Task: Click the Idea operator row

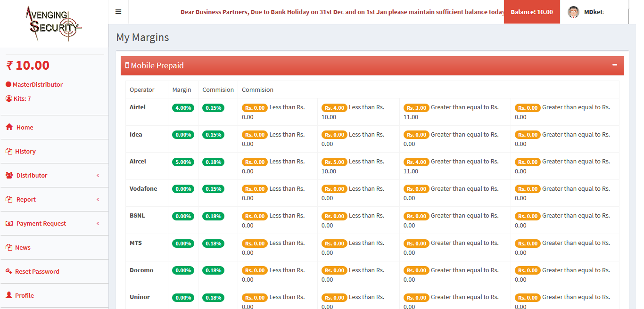Action: tap(372, 139)
